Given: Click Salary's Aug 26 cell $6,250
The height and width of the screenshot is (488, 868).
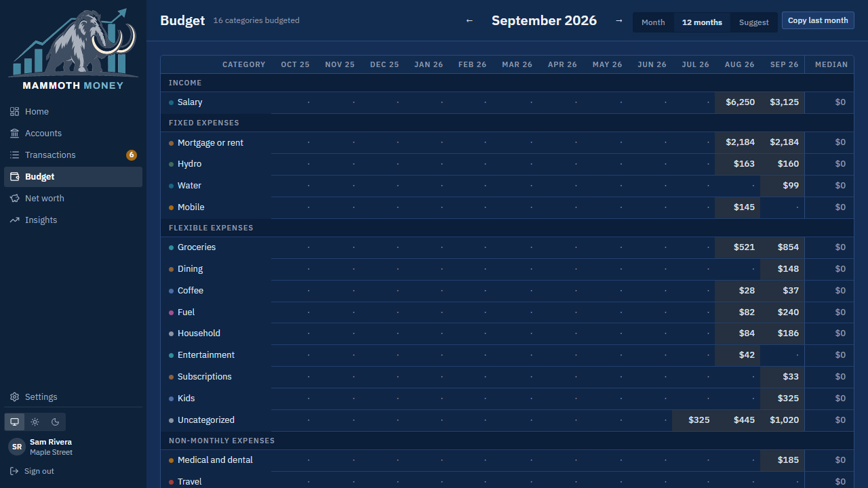Looking at the screenshot, I should tap(738, 102).
